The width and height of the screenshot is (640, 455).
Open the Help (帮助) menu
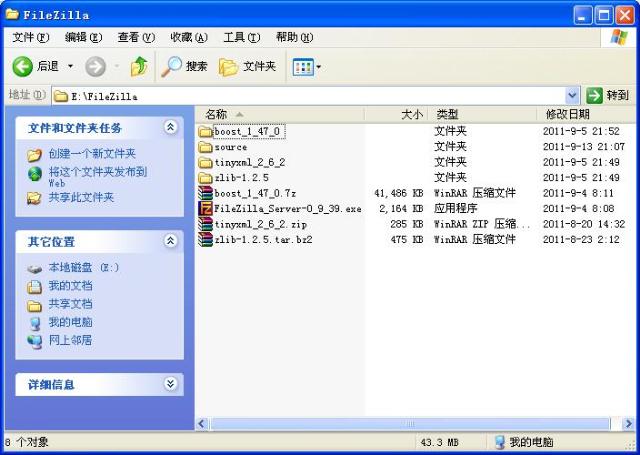294,38
